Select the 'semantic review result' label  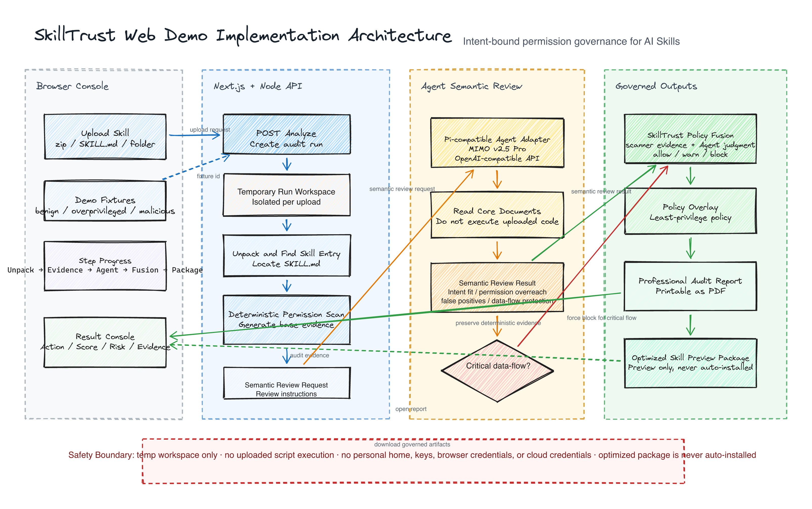tap(601, 191)
